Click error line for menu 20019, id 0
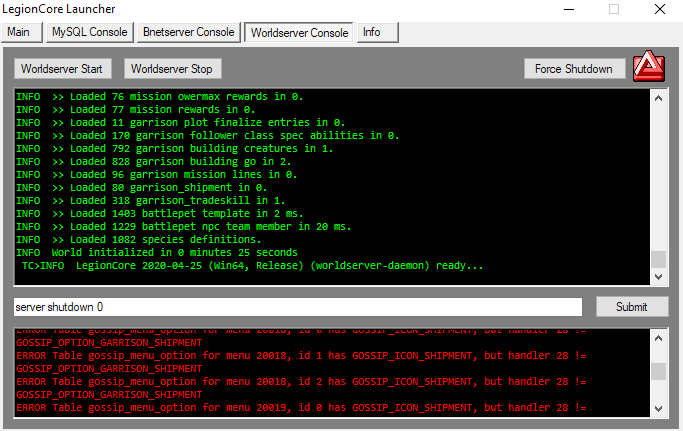 (301, 407)
